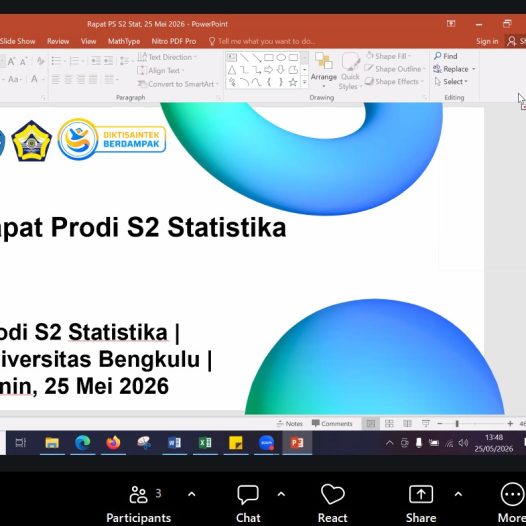The width and height of the screenshot is (526, 526).
Task: Click the Tell me what you want search box
Action: click(x=262, y=41)
